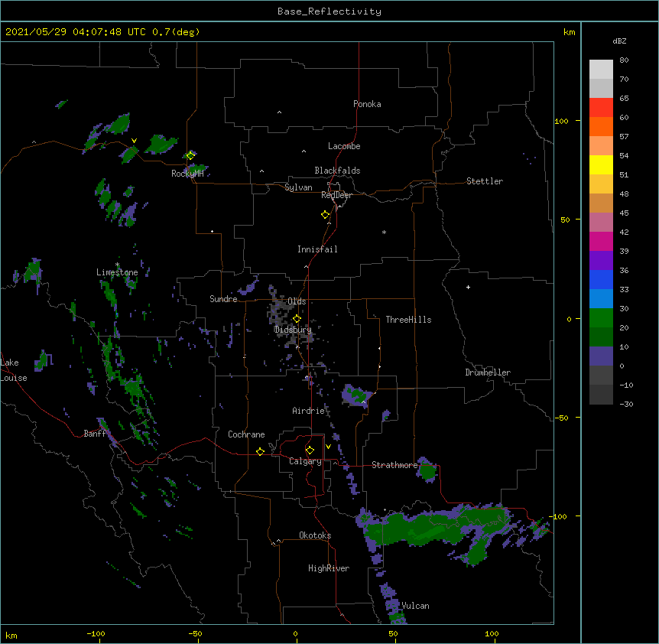659x644 pixels.
Task: Pick the red 60-65 dBZ legend color
Action: [601, 107]
